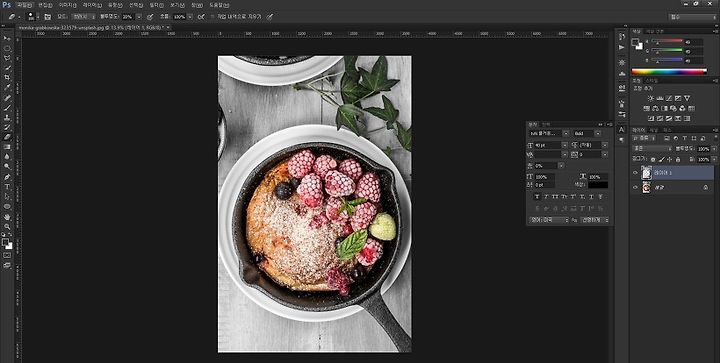Toggle Quick Mask mode in the toolbox
This screenshot has height=363, width=720.
[7, 255]
